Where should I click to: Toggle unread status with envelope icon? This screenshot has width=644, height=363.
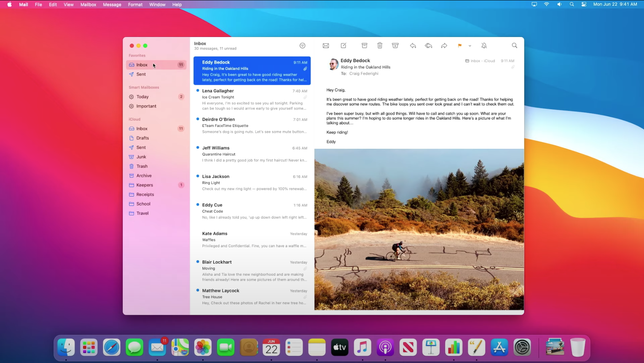pyautogui.click(x=326, y=46)
